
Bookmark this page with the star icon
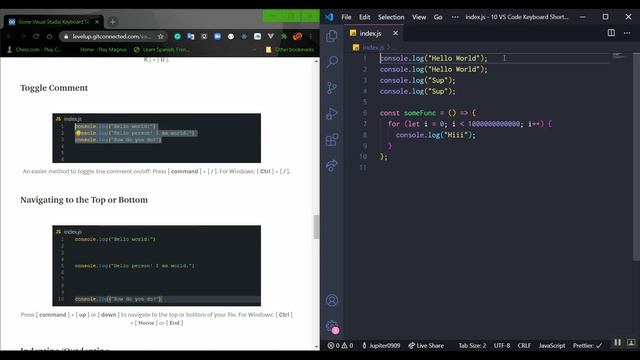tap(160, 36)
